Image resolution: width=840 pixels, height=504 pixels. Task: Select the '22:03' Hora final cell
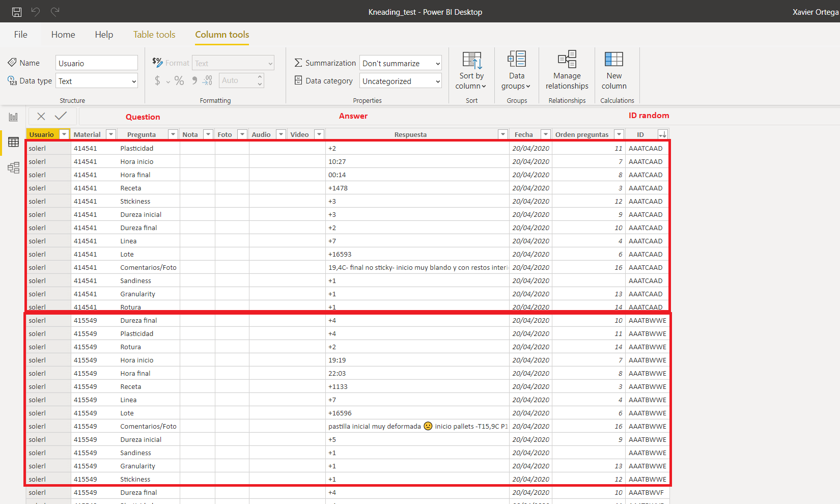417,373
